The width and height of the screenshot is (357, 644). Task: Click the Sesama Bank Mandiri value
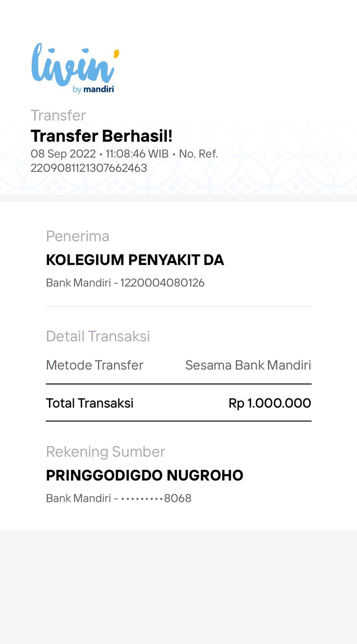248,365
